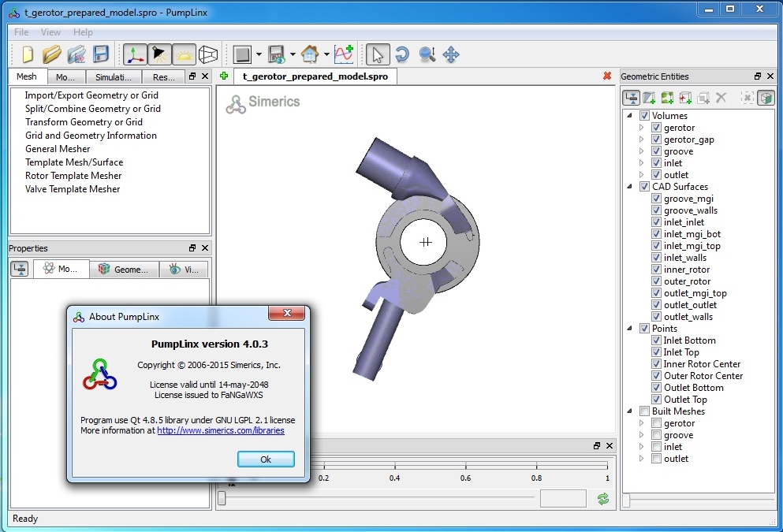Click the green refresh icon beside the slider

[603, 499]
